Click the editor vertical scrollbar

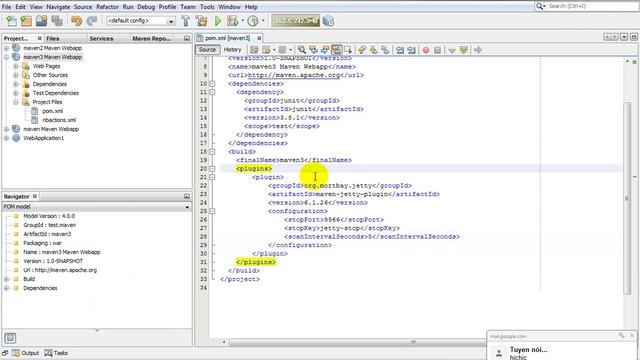point(627,198)
